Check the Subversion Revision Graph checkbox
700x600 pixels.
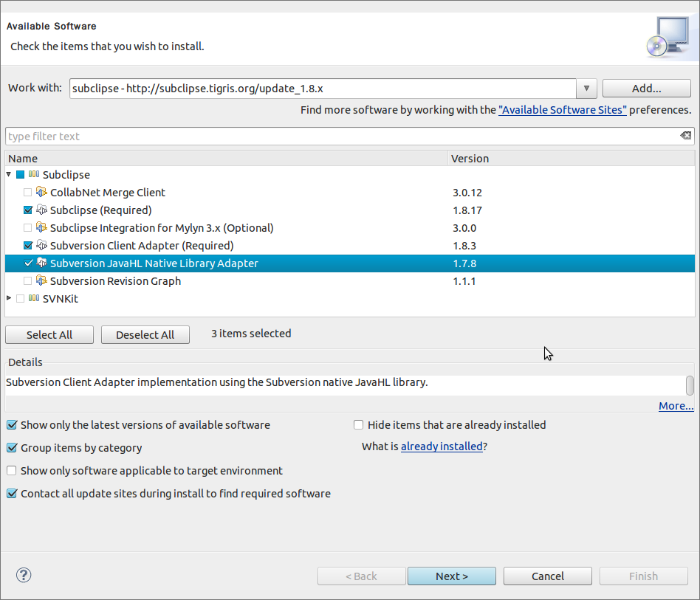(27, 281)
